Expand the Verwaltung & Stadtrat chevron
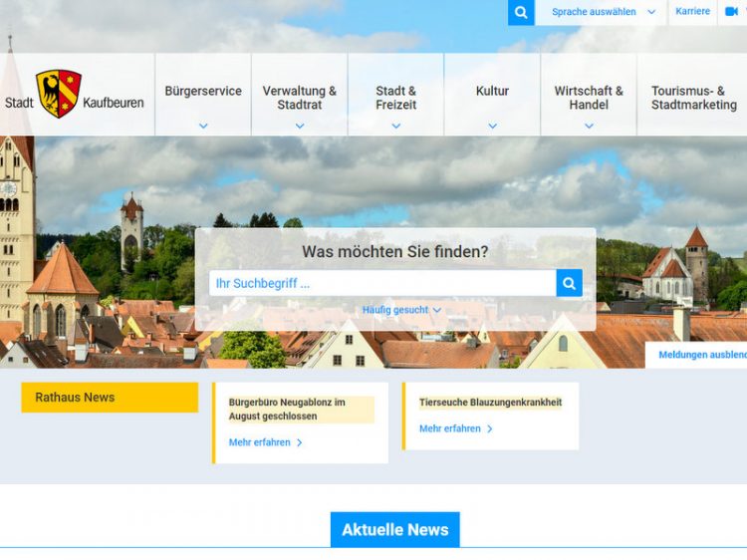 (x=300, y=127)
